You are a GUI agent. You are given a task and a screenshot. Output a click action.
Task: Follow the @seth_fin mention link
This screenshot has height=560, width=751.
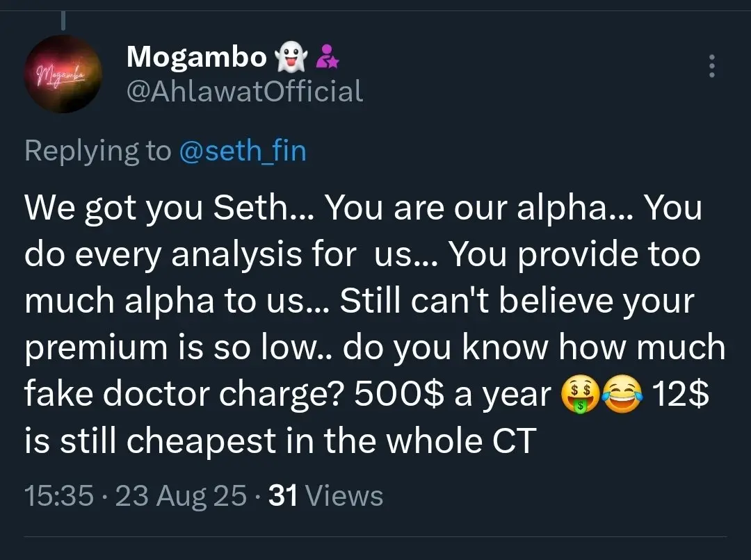243,150
